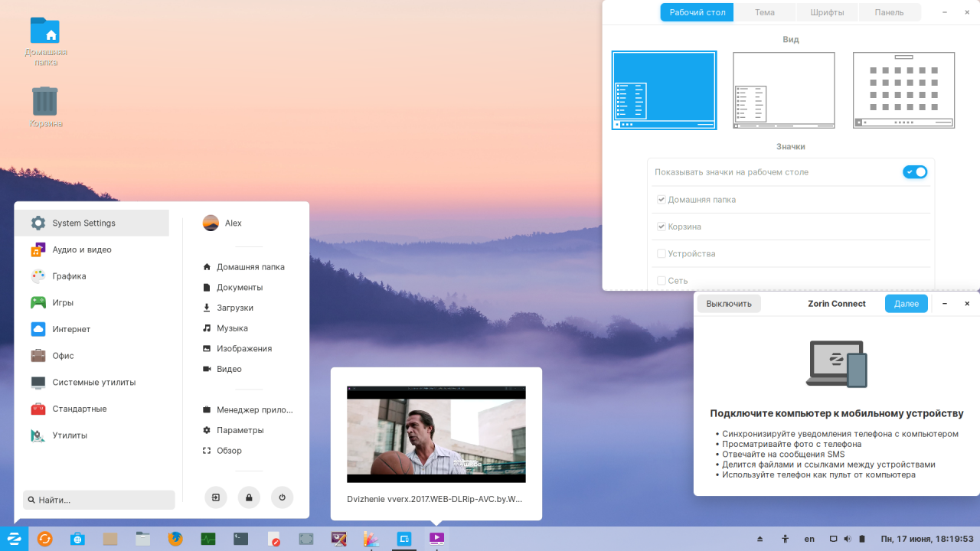Open the tan document editor taskbar icon
This screenshot has width=980, height=551.
[x=110, y=539]
